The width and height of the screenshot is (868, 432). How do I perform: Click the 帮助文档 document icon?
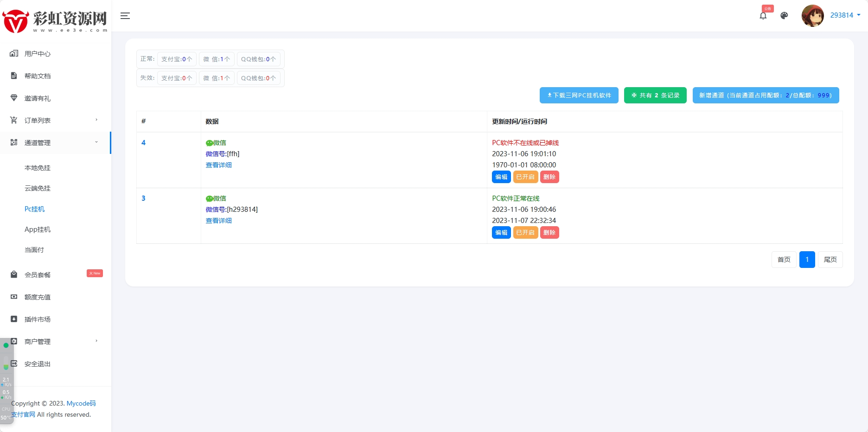(x=14, y=76)
